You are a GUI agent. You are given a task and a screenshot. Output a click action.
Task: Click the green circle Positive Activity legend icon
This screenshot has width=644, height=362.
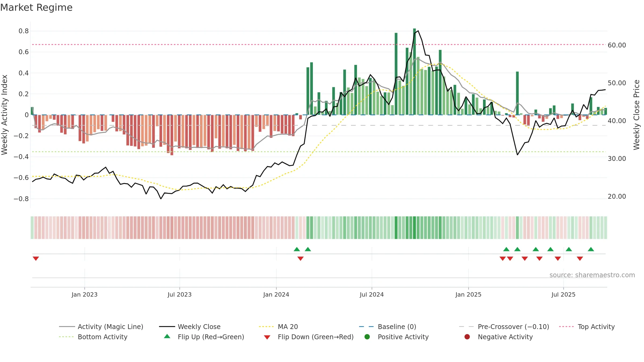click(367, 337)
